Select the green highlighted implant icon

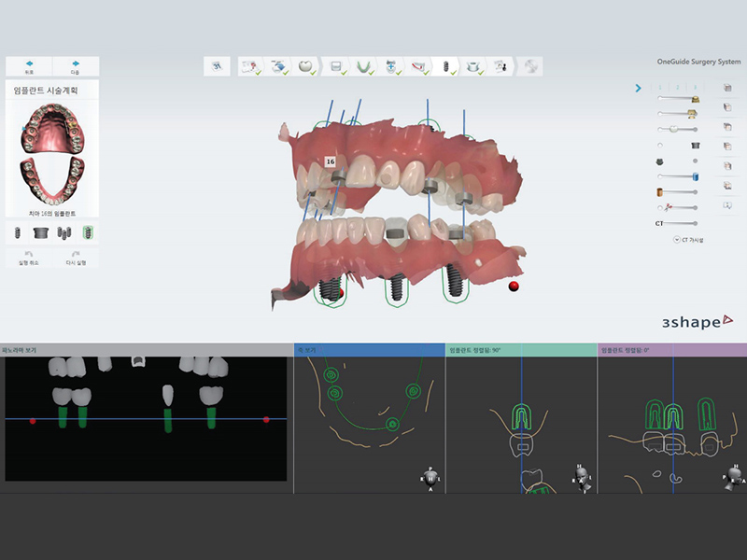click(87, 232)
